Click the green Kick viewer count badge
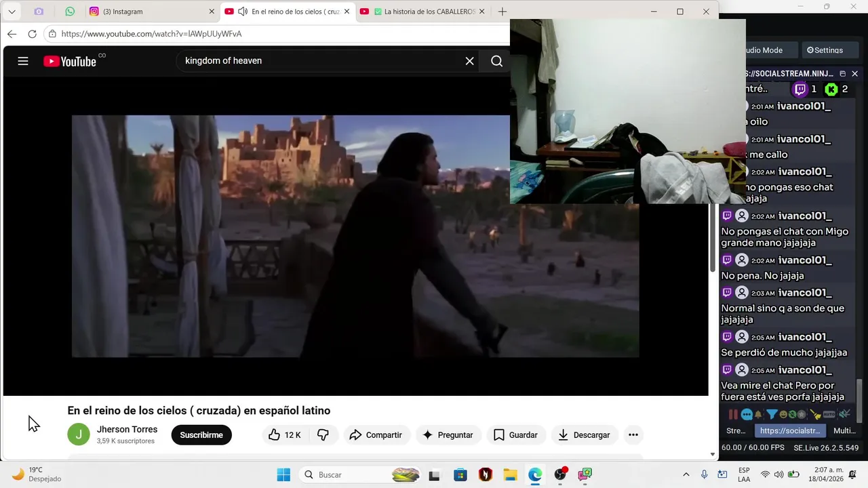 click(837, 89)
